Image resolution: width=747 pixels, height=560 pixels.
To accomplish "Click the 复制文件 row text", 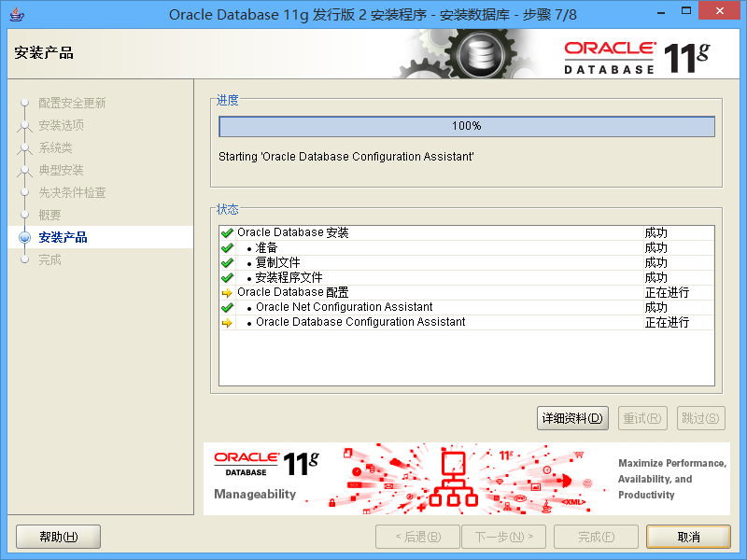I will (x=277, y=262).
